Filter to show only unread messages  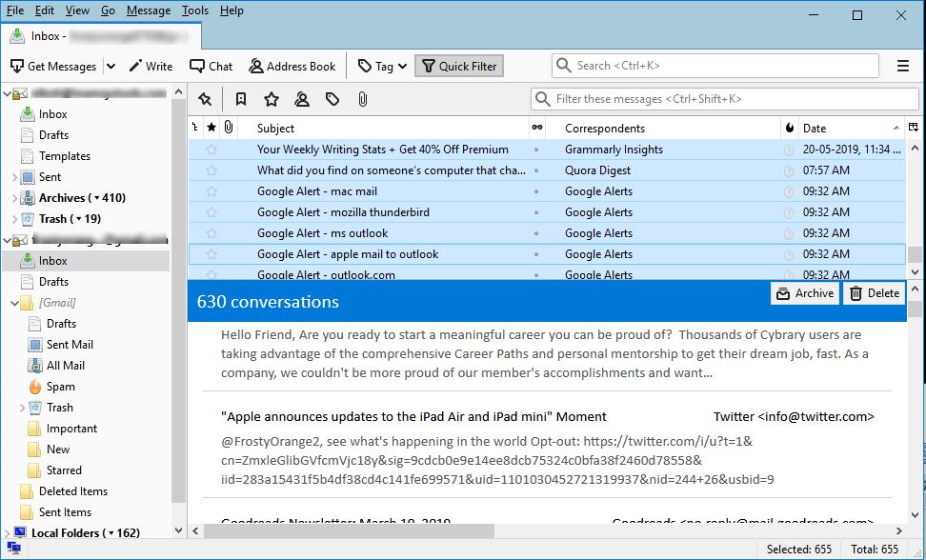tap(240, 99)
